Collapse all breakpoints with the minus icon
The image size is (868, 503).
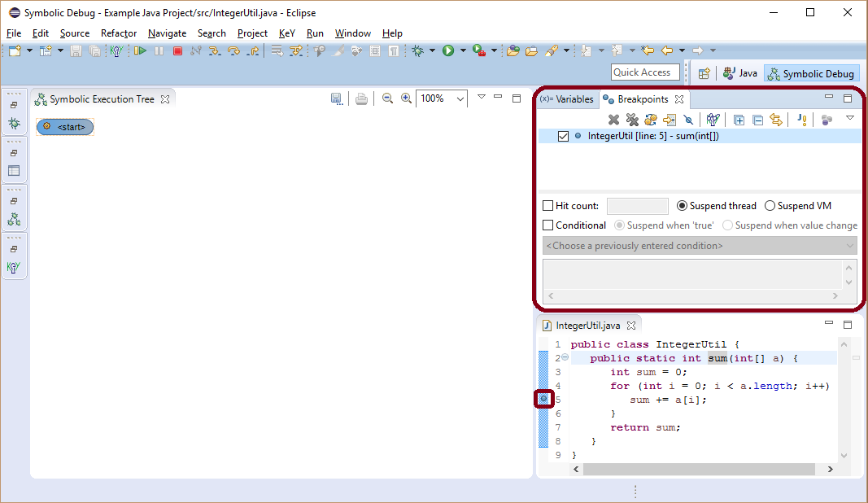[x=758, y=120]
